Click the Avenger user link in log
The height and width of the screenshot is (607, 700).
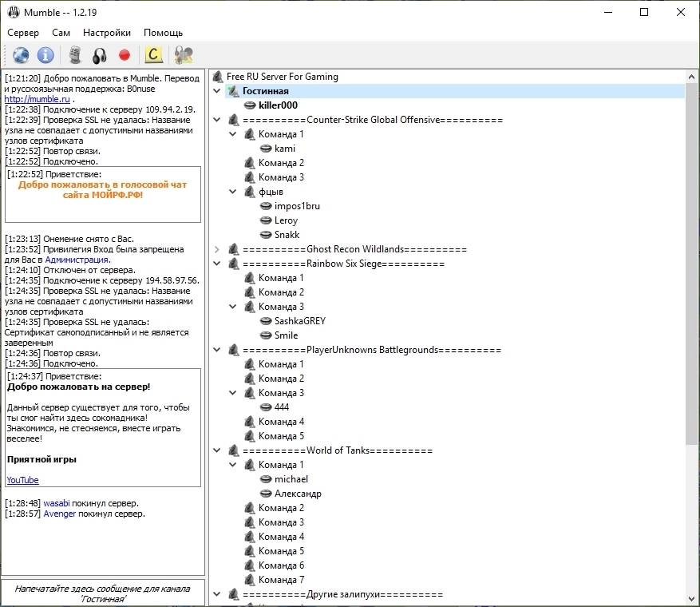point(59,514)
